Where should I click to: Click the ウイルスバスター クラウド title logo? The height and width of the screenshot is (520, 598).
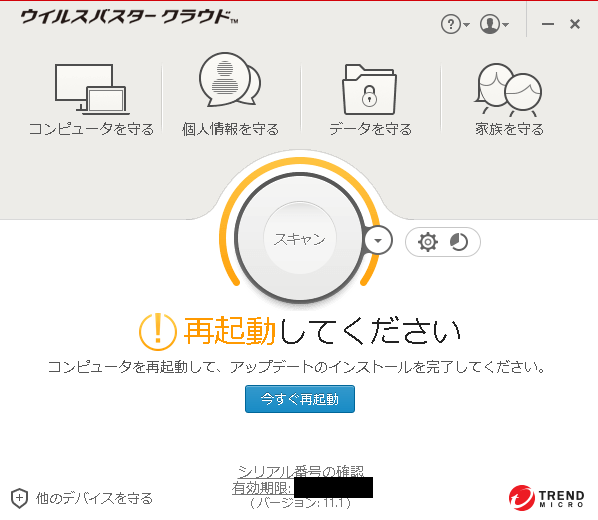click(x=129, y=17)
